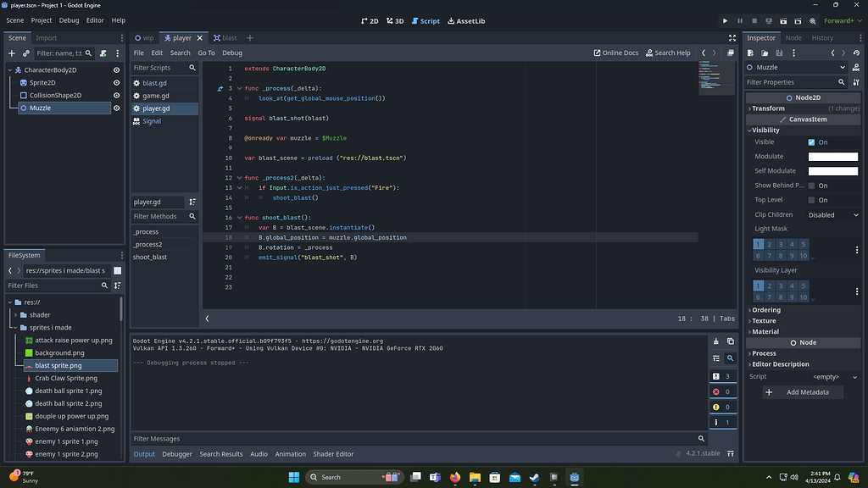
Task: Open the Godot Engine taskbar icon
Action: (574, 477)
